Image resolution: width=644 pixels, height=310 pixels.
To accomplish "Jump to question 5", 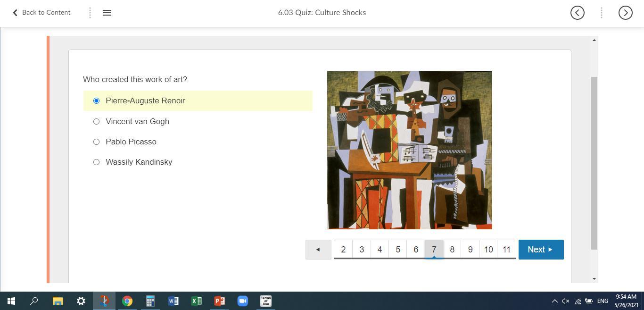I will [398, 250].
